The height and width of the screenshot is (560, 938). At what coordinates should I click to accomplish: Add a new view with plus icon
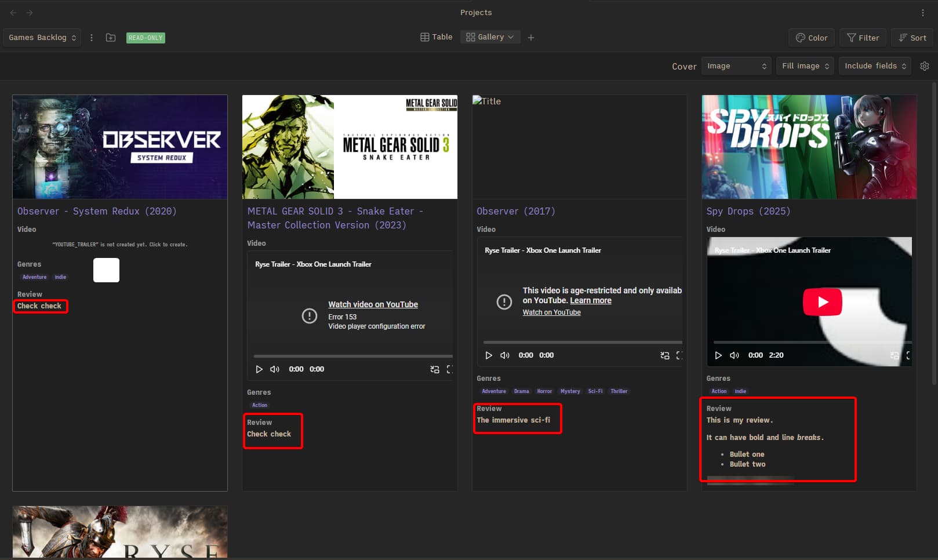531,38
